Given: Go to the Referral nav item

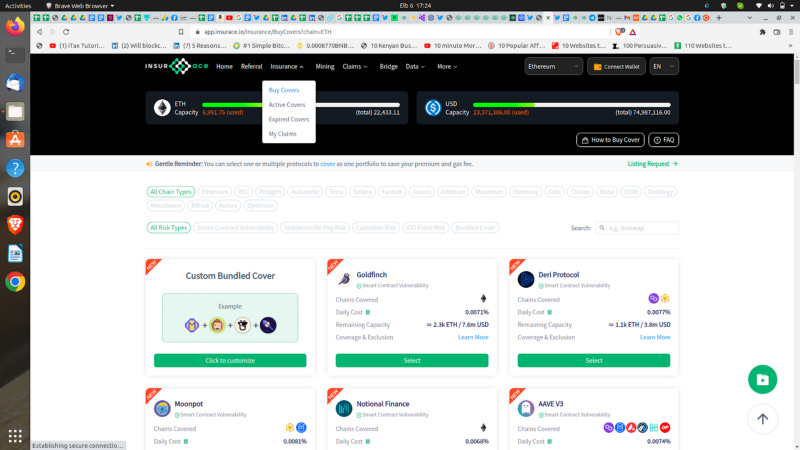Looking at the screenshot, I should (251, 66).
